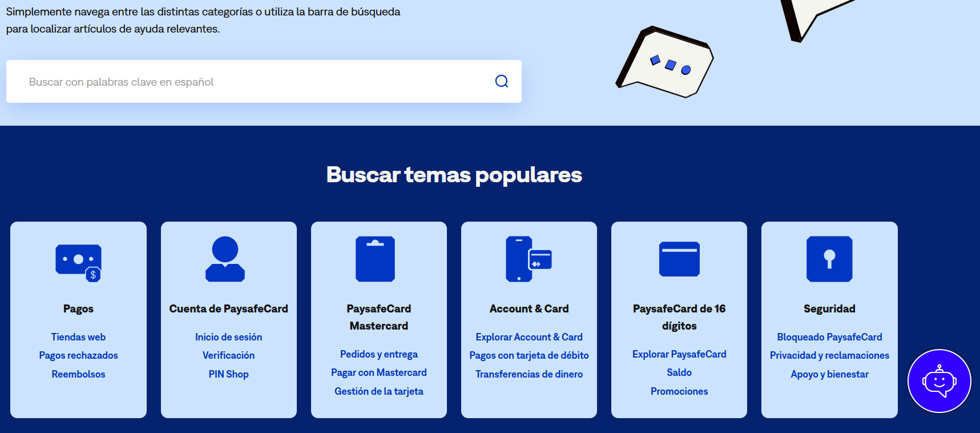Open the Saldo link

[679, 372]
